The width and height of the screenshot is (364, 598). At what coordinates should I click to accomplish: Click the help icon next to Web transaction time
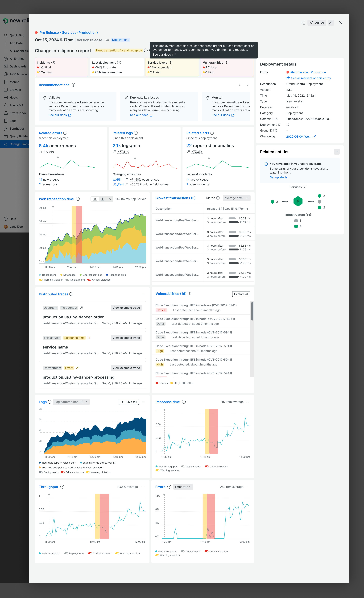(78, 199)
